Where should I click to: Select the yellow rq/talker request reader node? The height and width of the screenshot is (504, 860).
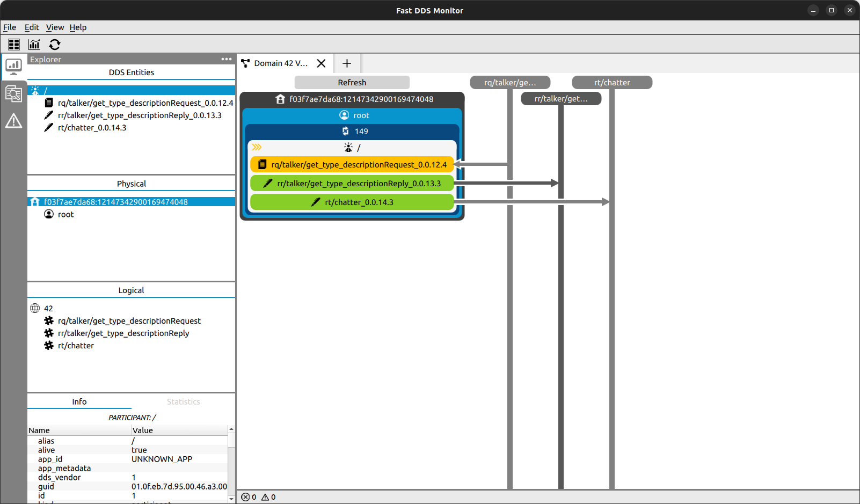(352, 164)
